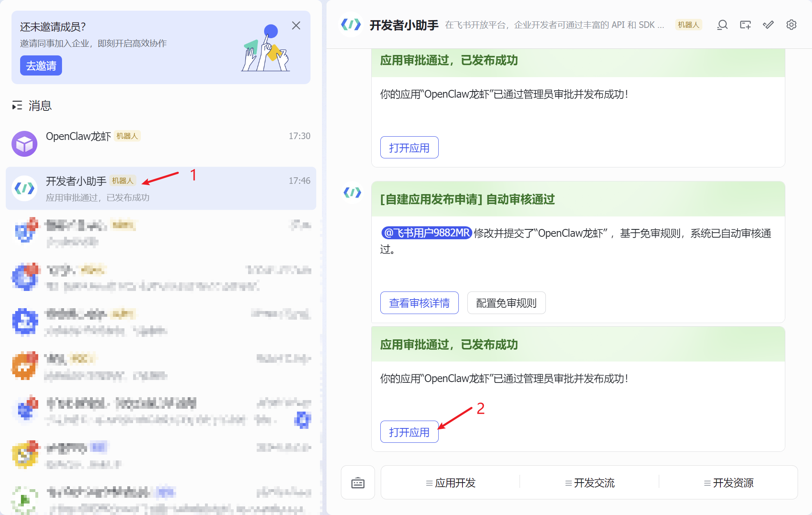Click the OpenClaw龙虾 purple cube avatar
This screenshot has height=515, width=812.
pyautogui.click(x=24, y=144)
